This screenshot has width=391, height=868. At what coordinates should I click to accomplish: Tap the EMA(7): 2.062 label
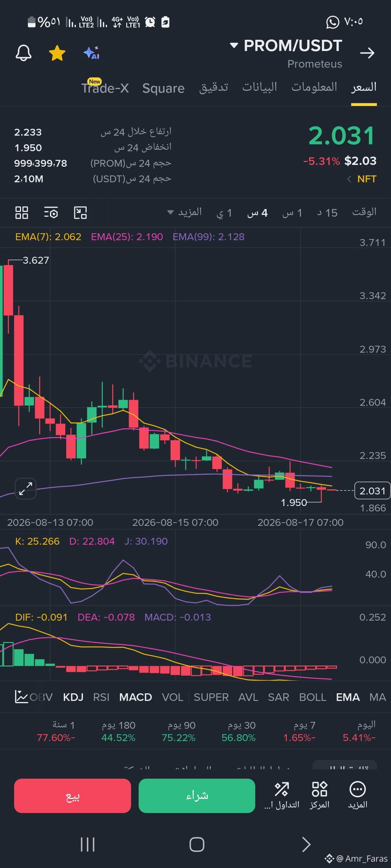[48, 237]
